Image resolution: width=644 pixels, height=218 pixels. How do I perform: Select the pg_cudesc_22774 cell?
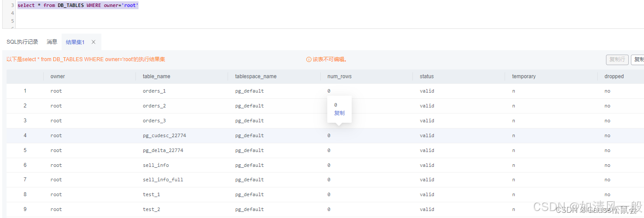(x=164, y=136)
